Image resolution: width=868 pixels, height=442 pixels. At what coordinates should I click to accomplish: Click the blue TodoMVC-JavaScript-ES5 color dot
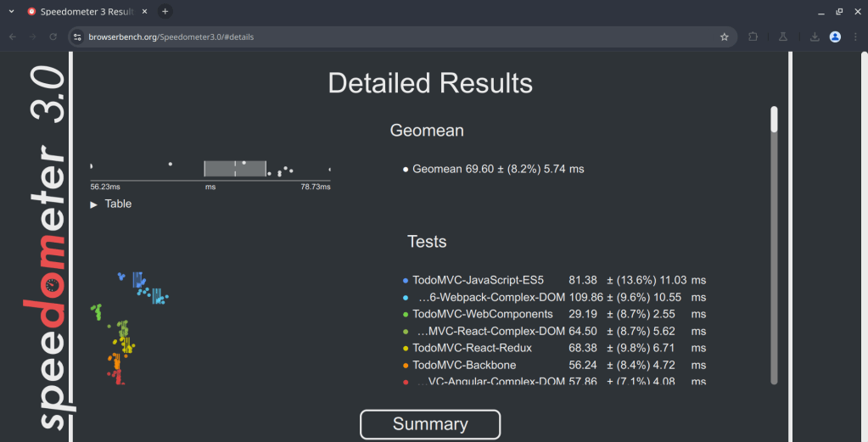click(406, 281)
